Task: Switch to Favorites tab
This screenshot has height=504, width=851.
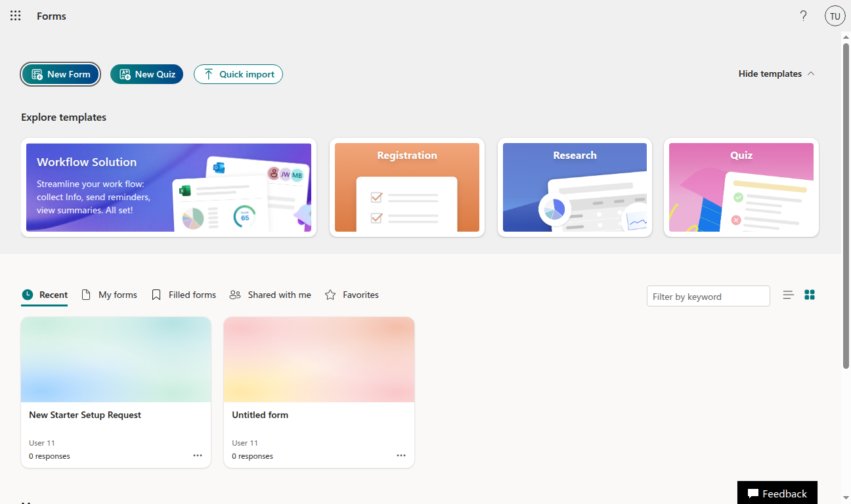Action: tap(352, 295)
